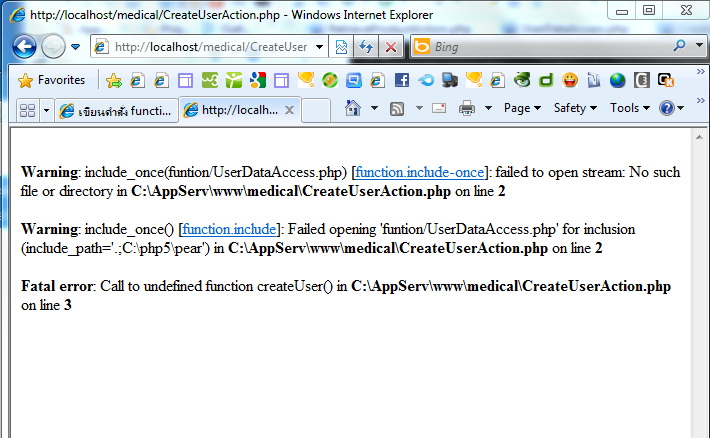This screenshot has width=710, height=438.
Task: Open the green squiggle favorite icon
Action: coord(209,80)
